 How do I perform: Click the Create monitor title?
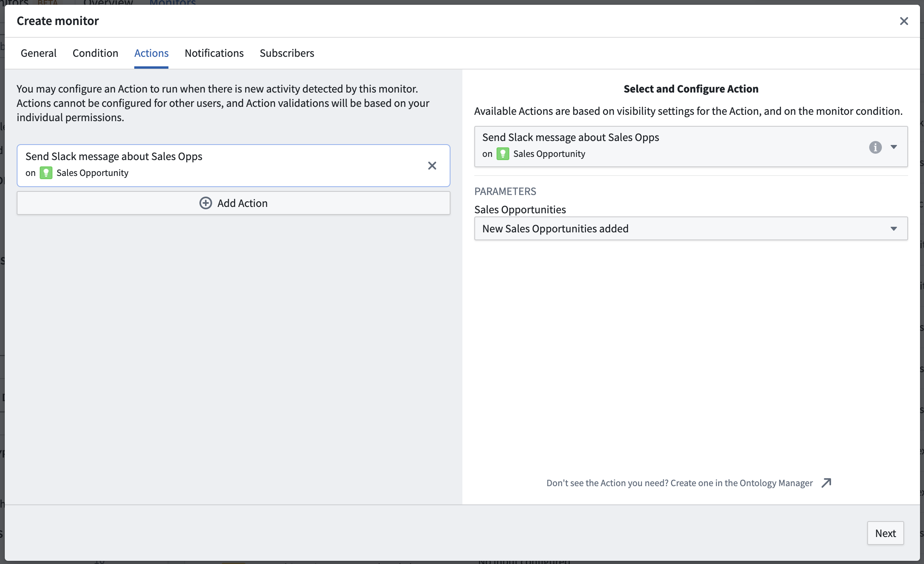58,21
